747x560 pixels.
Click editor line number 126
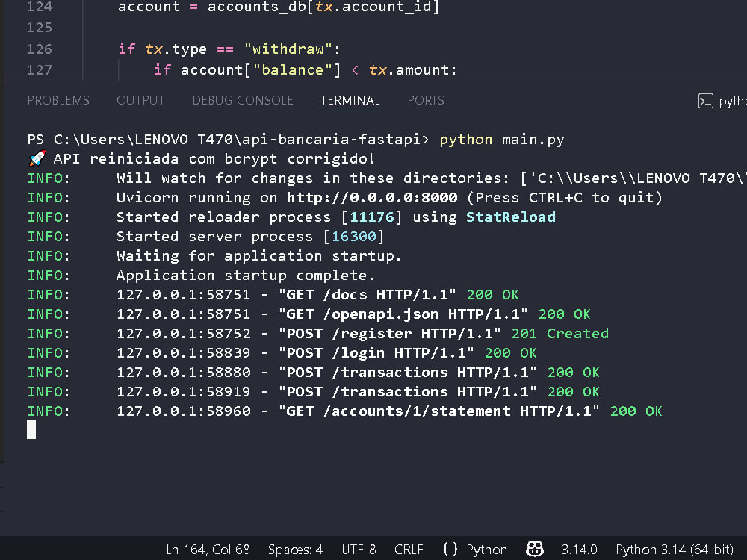(39, 49)
